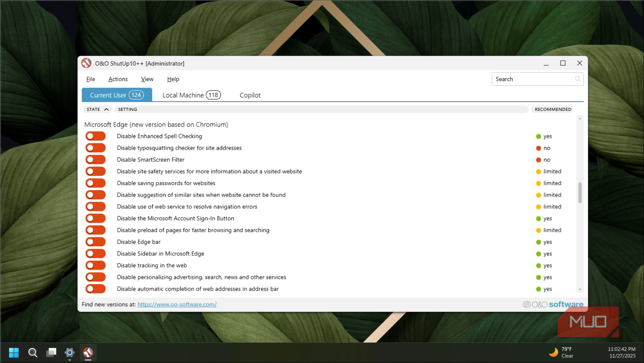644x363 pixels.
Task: Toggle Disable preload of pages switch
Action: coord(96,230)
